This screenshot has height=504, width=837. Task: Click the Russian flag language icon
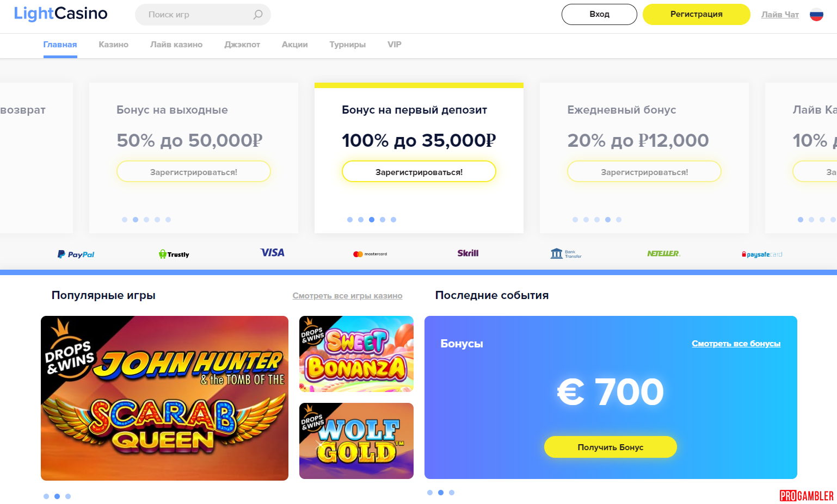[x=816, y=15]
